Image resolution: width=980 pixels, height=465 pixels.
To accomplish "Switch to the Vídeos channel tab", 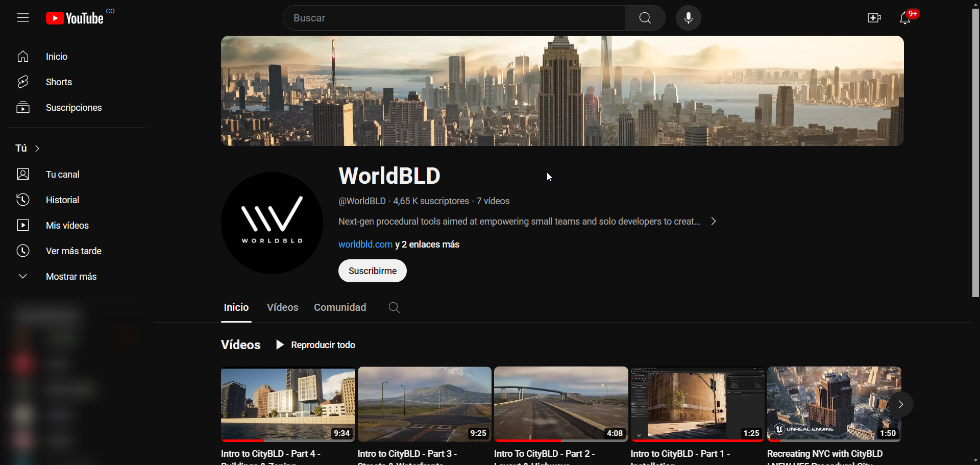I will click(283, 308).
